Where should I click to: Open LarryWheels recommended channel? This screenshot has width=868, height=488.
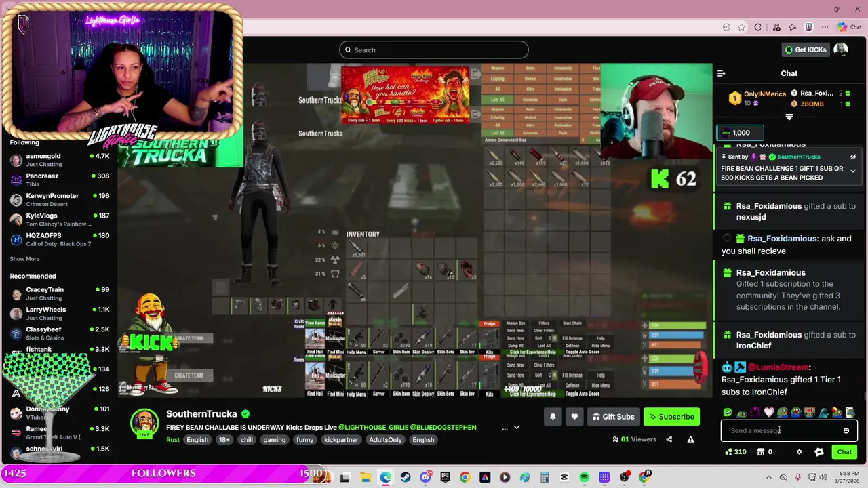(60, 313)
